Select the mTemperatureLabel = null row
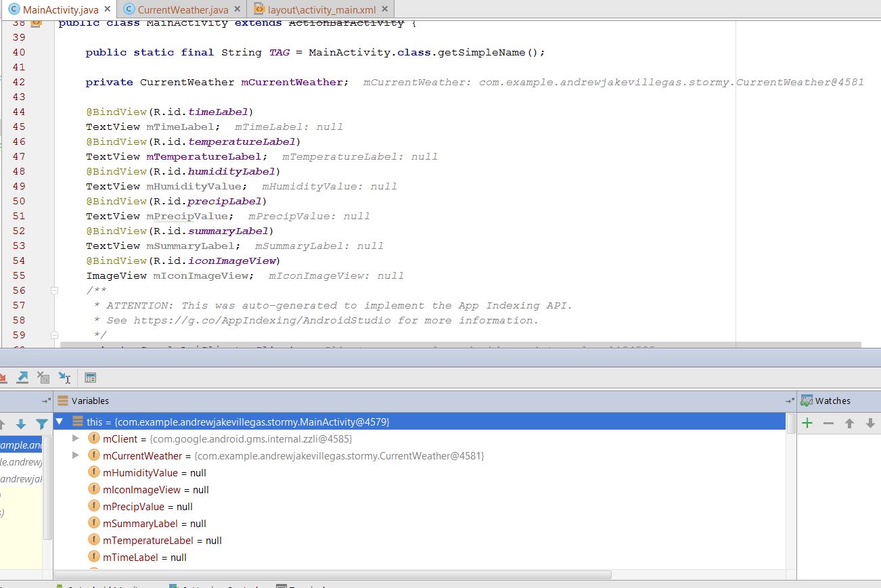Viewport: 881px width, 588px height. pos(420,540)
